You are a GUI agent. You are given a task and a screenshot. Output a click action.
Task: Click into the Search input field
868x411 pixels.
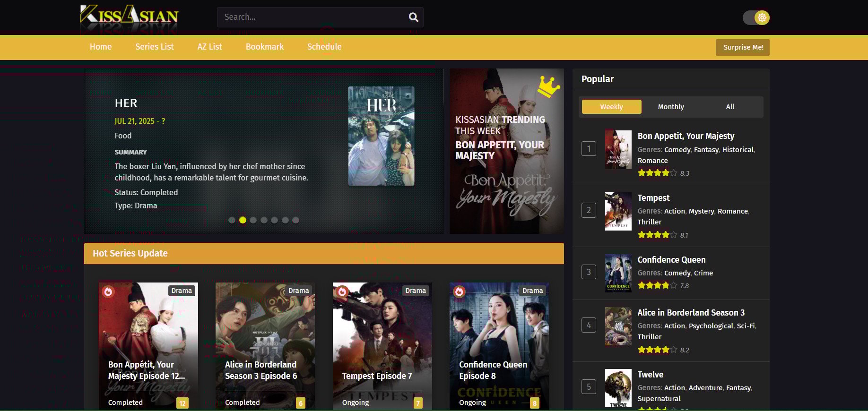coord(312,17)
